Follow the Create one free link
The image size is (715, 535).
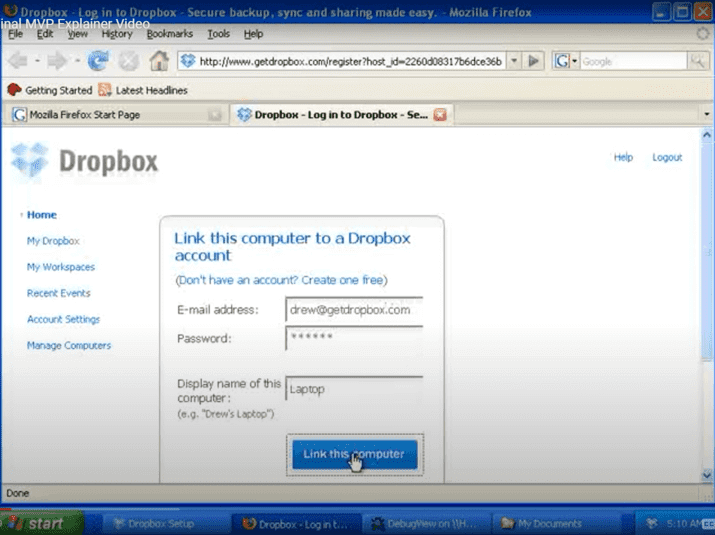[342, 280]
